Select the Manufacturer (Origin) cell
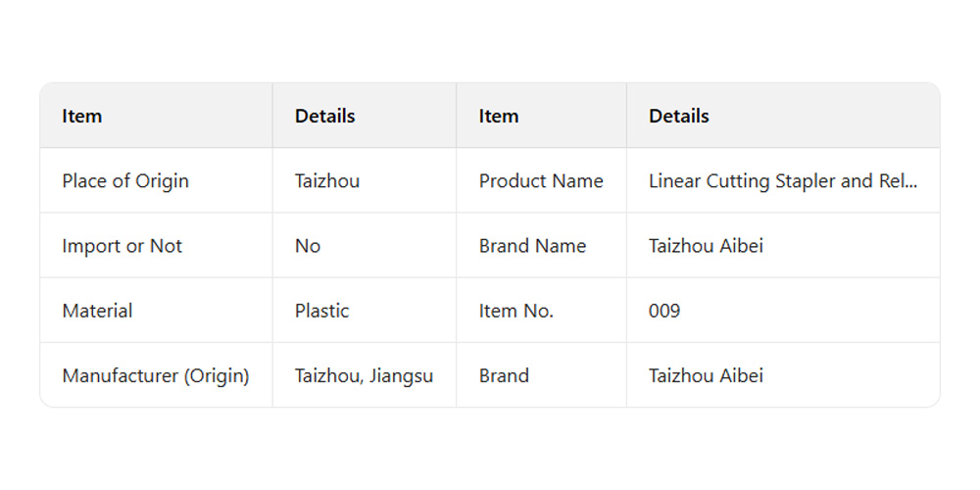The height and width of the screenshot is (490, 980). point(155,375)
